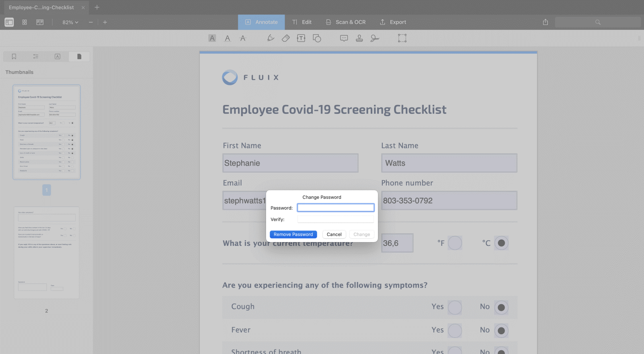Choose the text box tool
This screenshot has height=354, width=644.
pos(301,38)
